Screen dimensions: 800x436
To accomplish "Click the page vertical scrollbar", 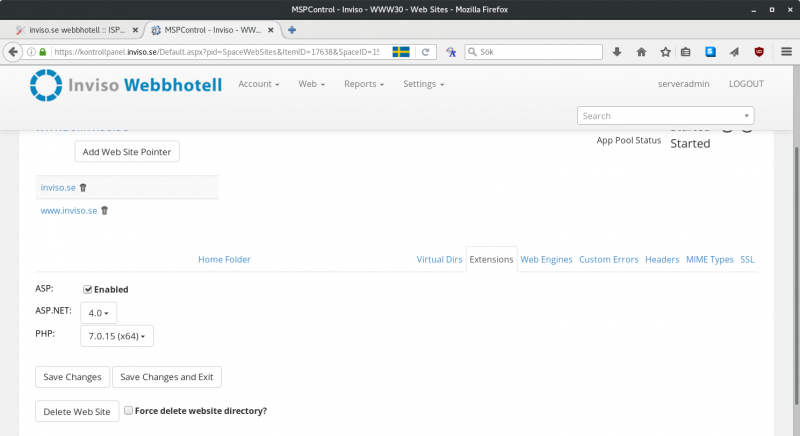I will 796,275.
